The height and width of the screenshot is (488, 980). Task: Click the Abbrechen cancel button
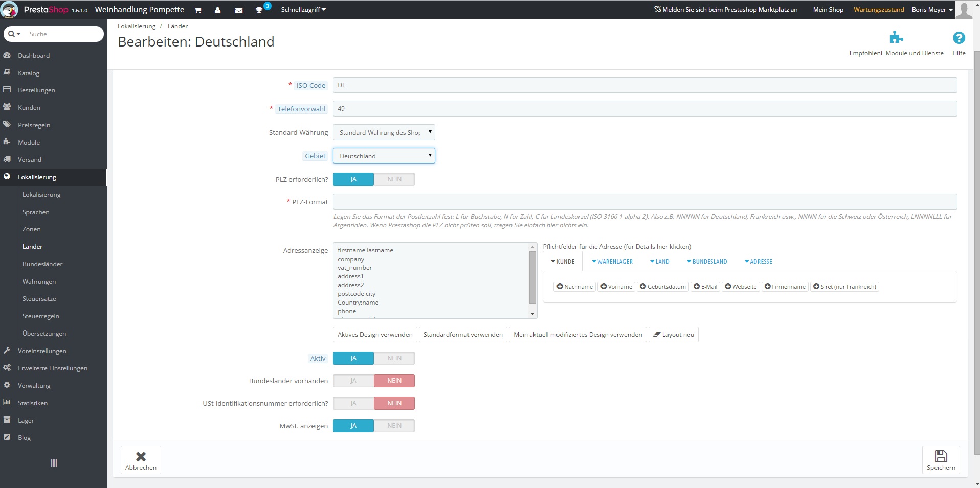point(141,460)
